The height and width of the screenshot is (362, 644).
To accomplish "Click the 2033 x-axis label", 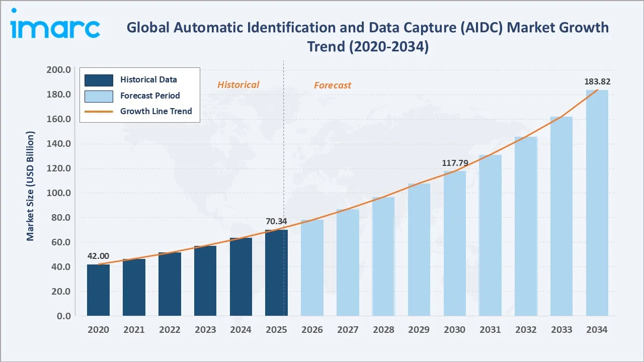I will point(561,330).
